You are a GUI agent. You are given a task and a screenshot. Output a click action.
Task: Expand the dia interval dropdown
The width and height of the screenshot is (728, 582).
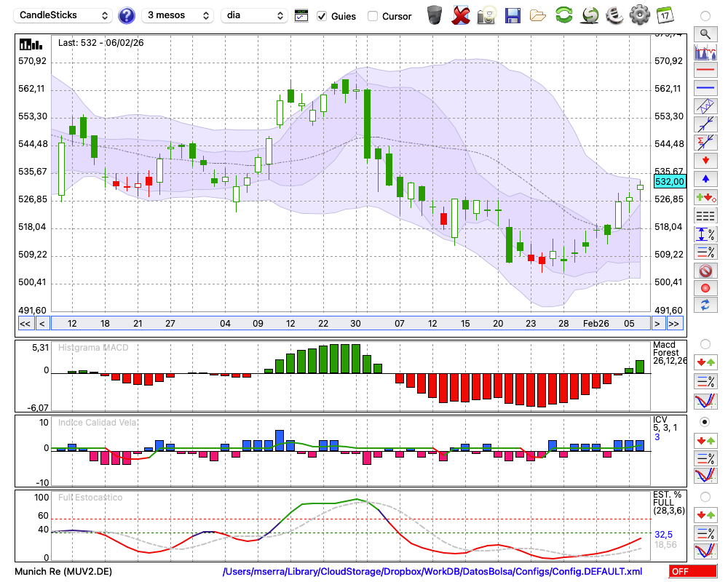tap(254, 15)
